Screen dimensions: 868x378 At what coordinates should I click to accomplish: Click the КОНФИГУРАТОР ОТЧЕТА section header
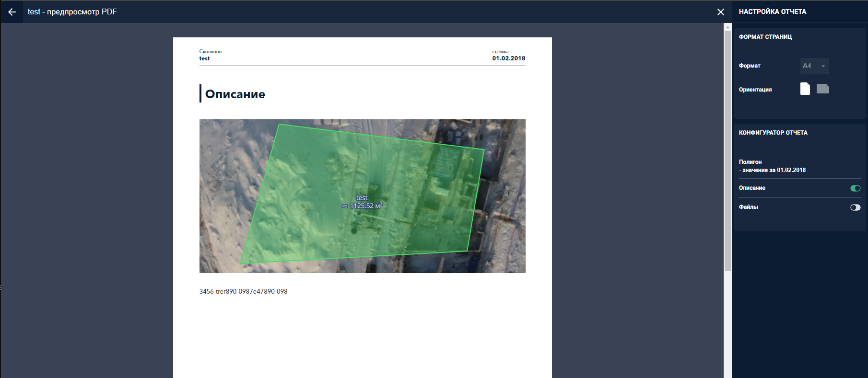[773, 133]
